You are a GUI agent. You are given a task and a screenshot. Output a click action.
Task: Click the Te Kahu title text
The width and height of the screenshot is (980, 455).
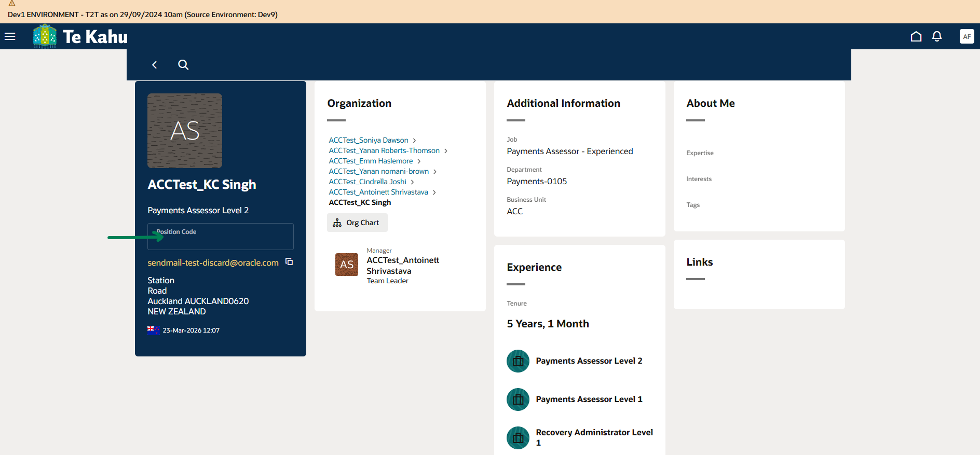(x=95, y=36)
